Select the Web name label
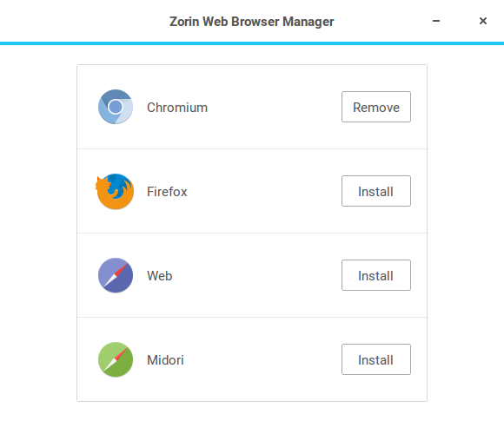The image size is (504, 421). [159, 275]
